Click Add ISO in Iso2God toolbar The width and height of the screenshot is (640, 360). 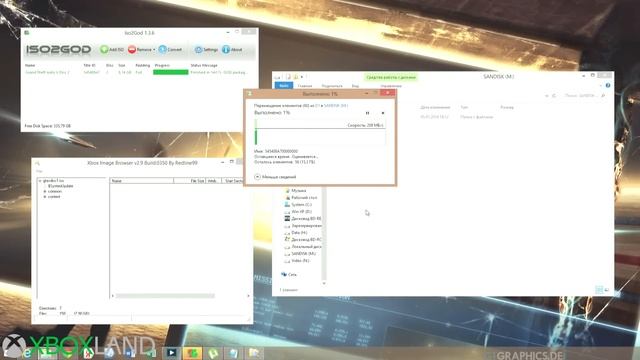pos(112,49)
